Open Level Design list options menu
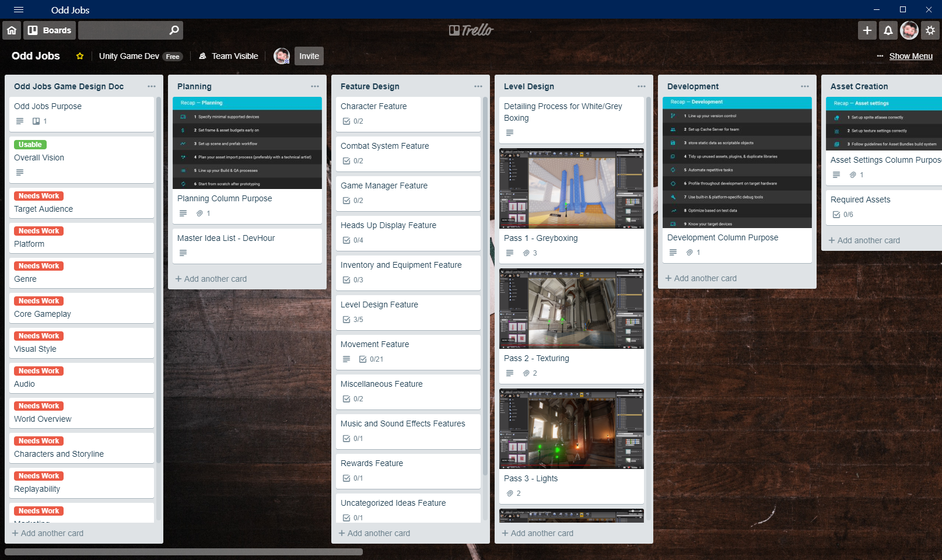 (x=642, y=86)
